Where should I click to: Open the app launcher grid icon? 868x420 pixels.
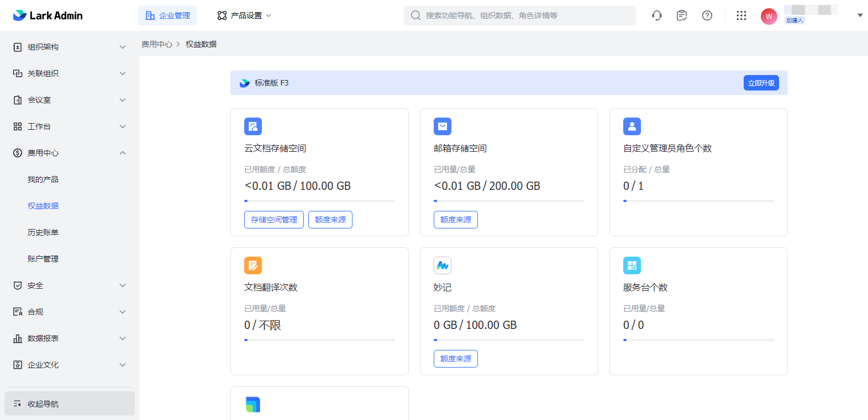741,15
